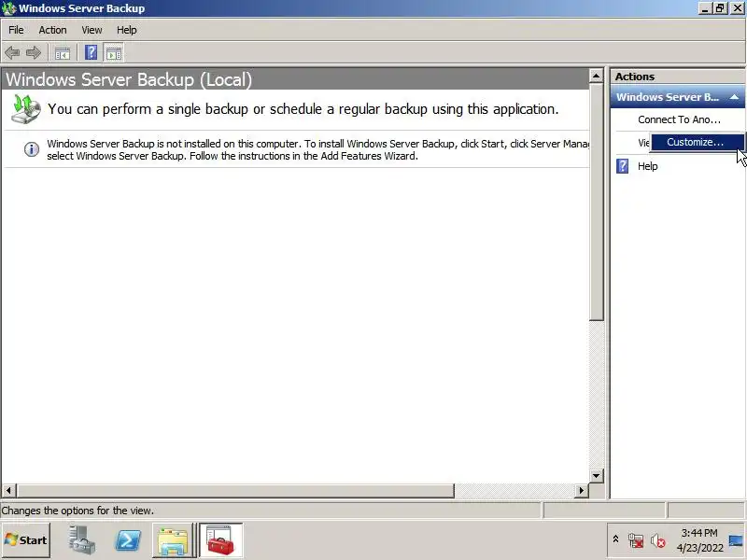747x560 pixels.
Task: Launch PowerShell from the taskbar
Action: point(128,540)
